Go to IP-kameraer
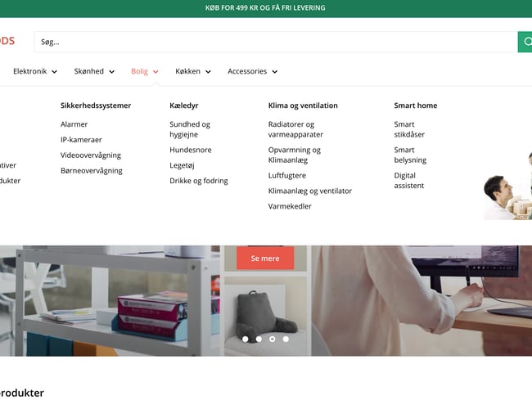The height and width of the screenshot is (409, 532). pyautogui.click(x=81, y=140)
